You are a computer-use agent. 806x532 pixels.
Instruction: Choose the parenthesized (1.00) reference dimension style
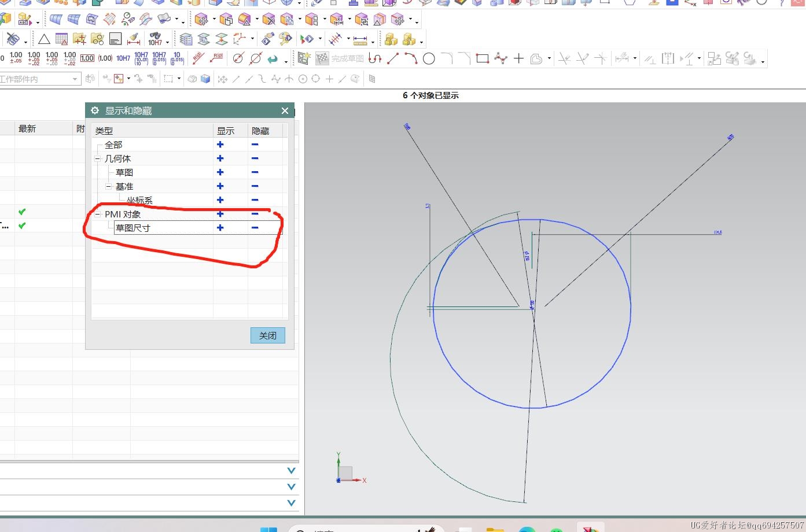click(x=105, y=58)
